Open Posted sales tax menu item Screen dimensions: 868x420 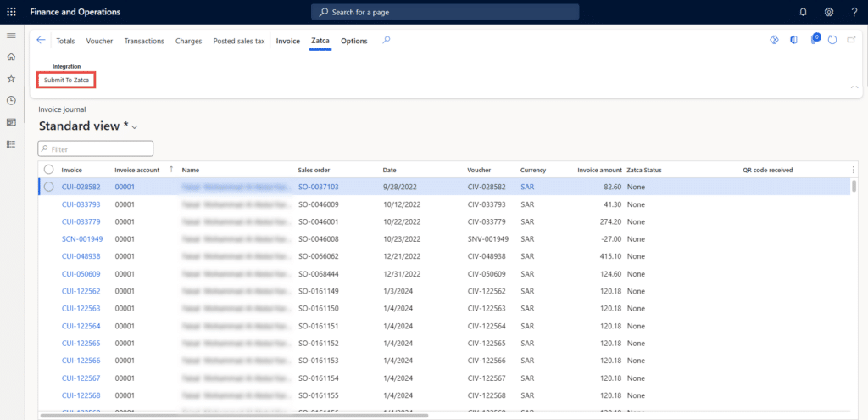(239, 41)
